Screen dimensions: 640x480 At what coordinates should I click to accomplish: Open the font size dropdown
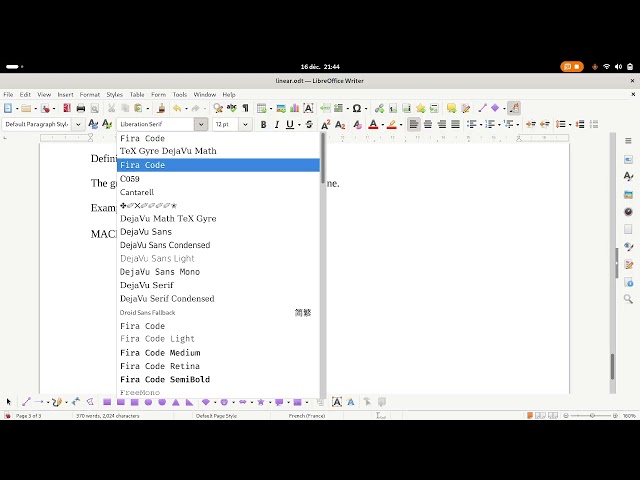(x=245, y=124)
